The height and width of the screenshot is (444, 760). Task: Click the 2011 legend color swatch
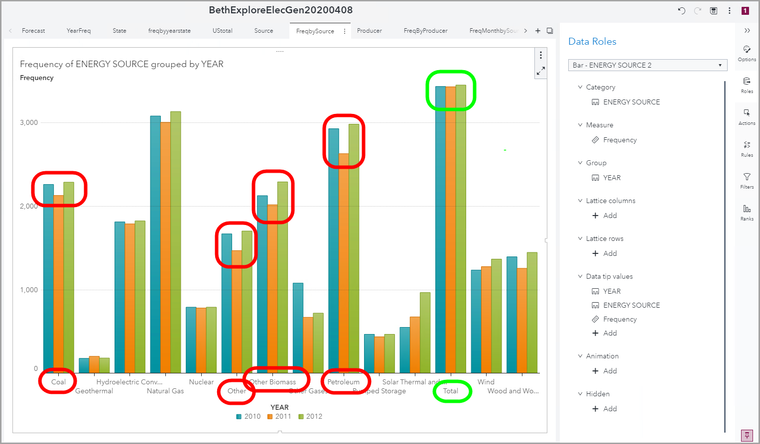pos(270,416)
